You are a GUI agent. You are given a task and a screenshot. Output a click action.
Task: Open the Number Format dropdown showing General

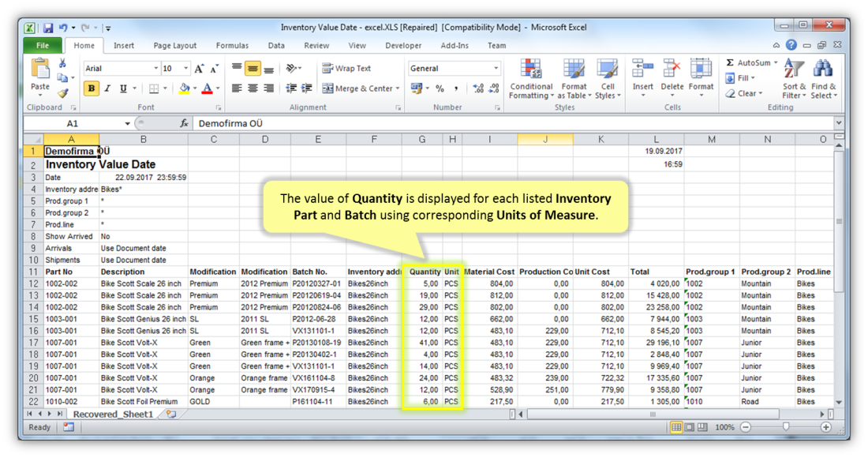[496, 68]
